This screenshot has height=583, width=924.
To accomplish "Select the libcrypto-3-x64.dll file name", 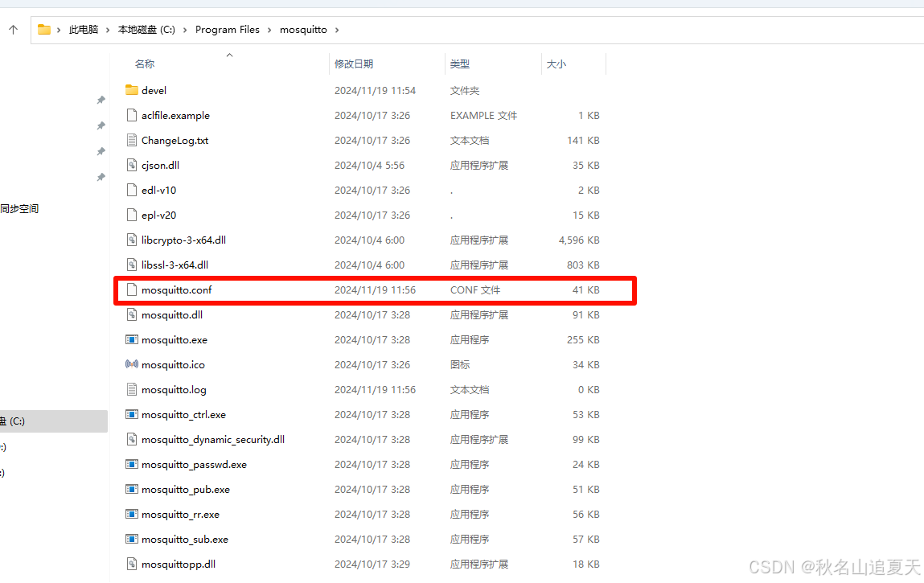I will click(184, 240).
